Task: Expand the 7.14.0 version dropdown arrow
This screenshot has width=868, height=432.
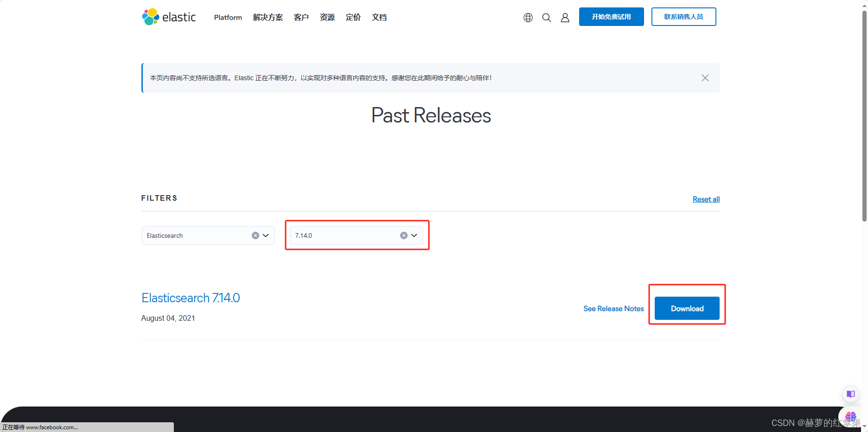Action: 414,235
